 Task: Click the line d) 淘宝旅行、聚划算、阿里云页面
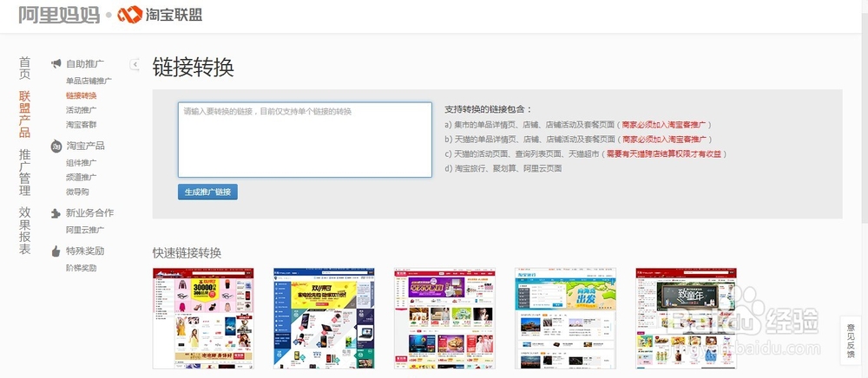503,168
